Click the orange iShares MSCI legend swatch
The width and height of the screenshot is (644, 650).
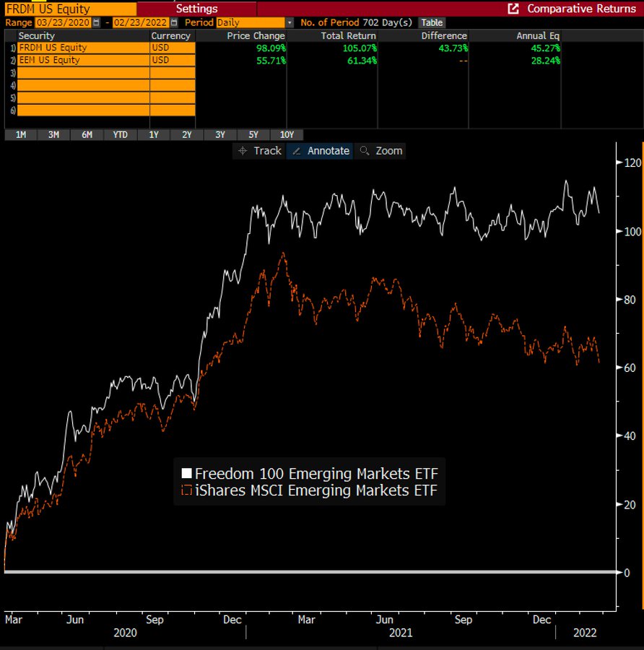tap(186, 491)
